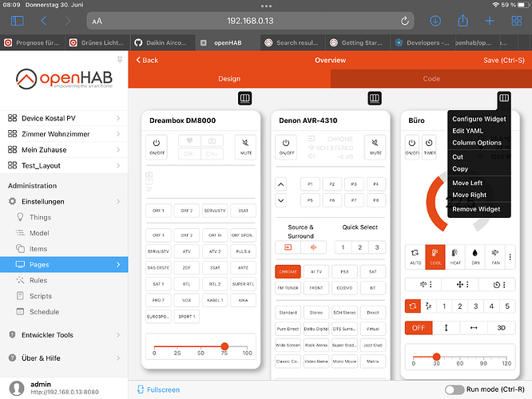Open column menu above Dreambox DM8000 card

pos(244,98)
